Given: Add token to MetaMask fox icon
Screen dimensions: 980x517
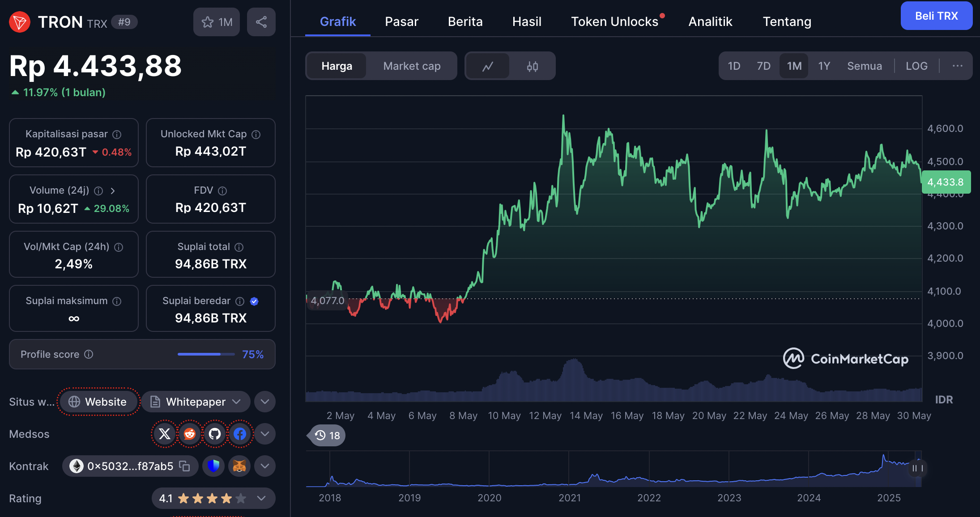Looking at the screenshot, I should coord(239,466).
